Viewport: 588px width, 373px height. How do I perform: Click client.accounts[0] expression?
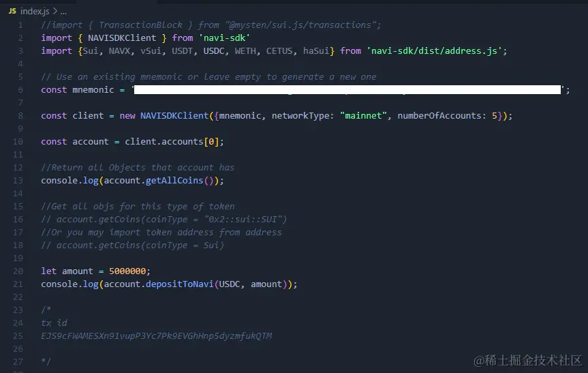click(172, 141)
